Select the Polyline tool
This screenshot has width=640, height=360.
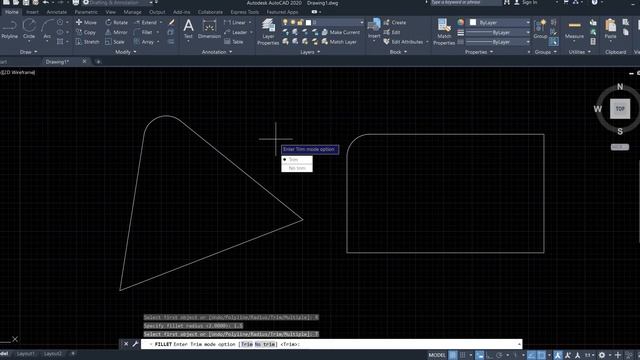[9, 29]
